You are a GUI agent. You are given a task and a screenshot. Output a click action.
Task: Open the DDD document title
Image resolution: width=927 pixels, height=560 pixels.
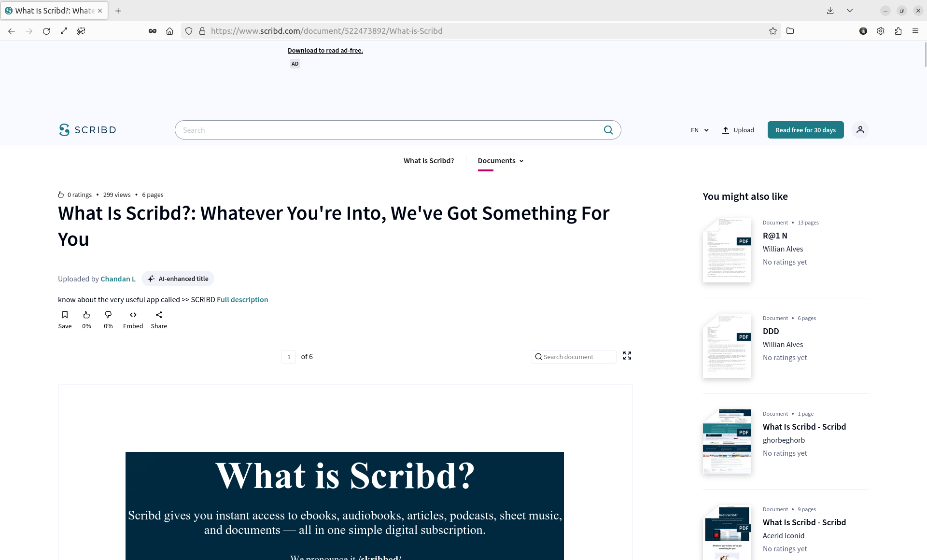coord(771,331)
